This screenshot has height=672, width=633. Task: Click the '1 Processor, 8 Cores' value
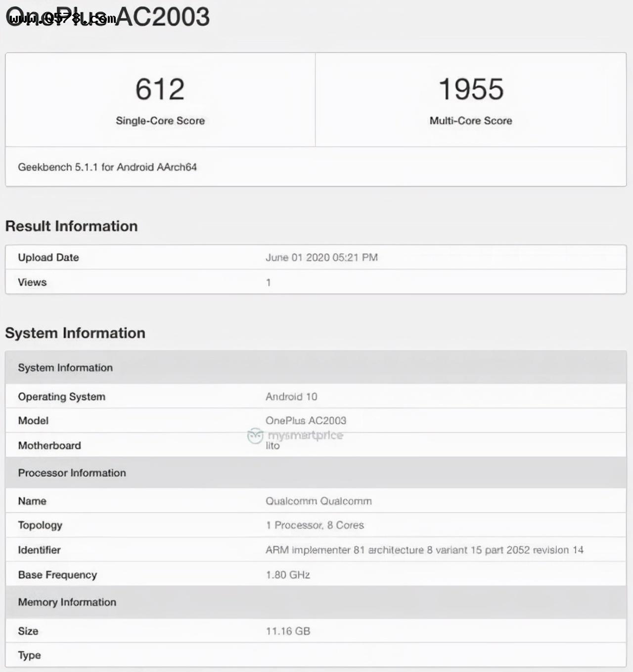tap(315, 525)
